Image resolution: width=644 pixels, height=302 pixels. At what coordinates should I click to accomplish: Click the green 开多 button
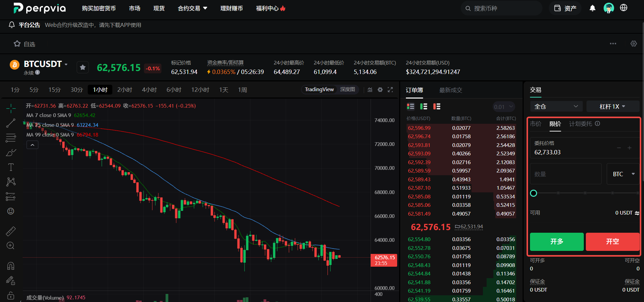point(557,241)
